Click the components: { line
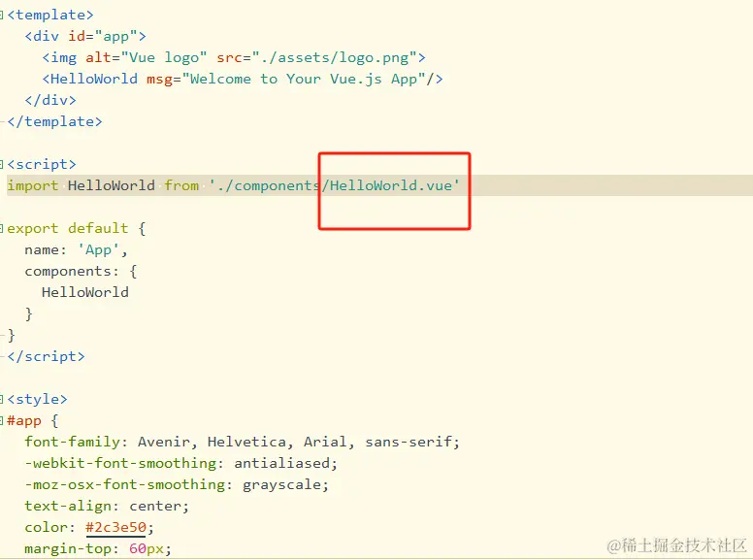 click(x=81, y=271)
